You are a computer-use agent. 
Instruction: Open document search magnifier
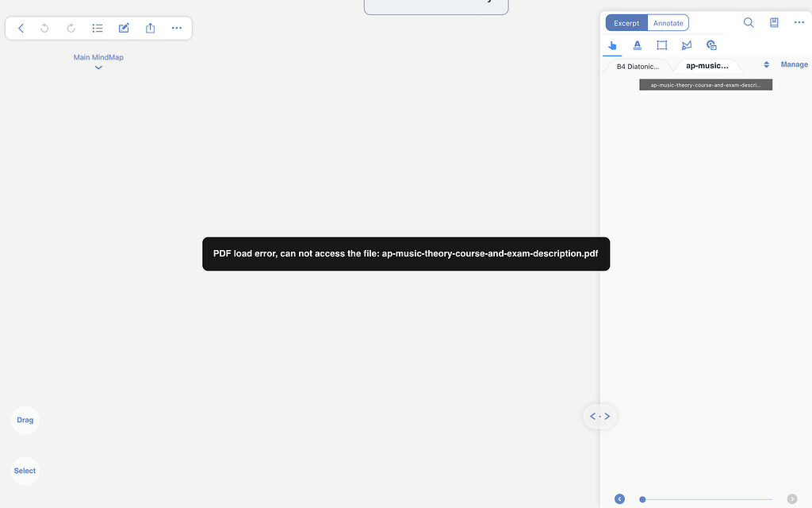[x=749, y=23]
